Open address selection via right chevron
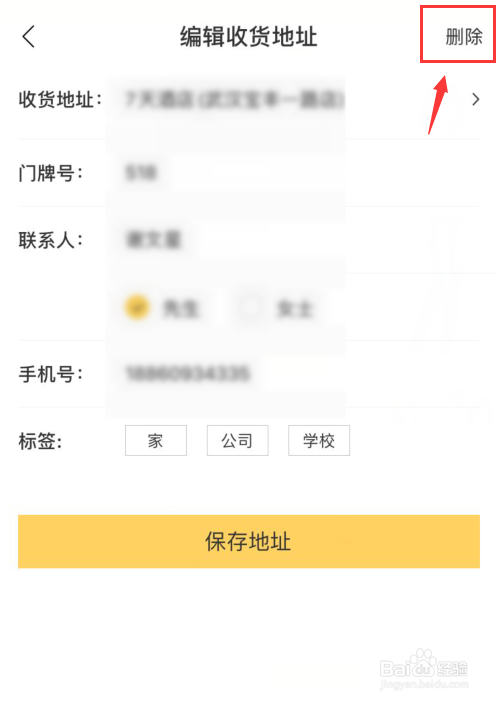 pos(476,99)
